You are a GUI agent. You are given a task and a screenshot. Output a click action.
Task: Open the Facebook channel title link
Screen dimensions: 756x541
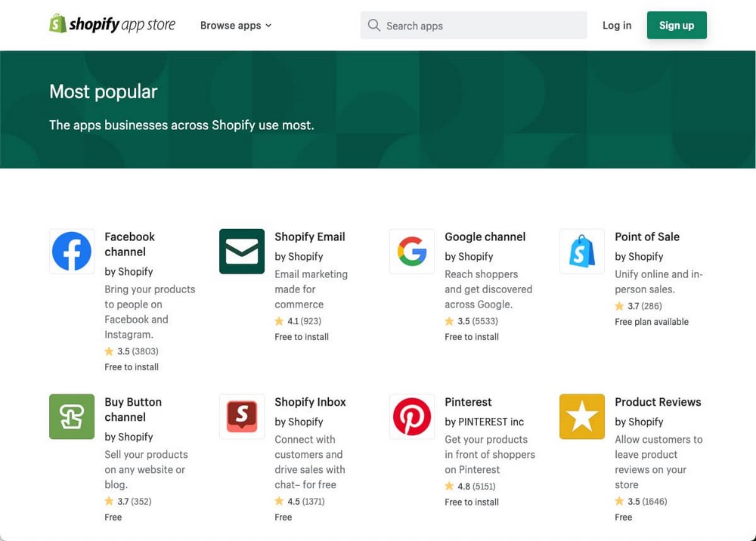coord(130,244)
